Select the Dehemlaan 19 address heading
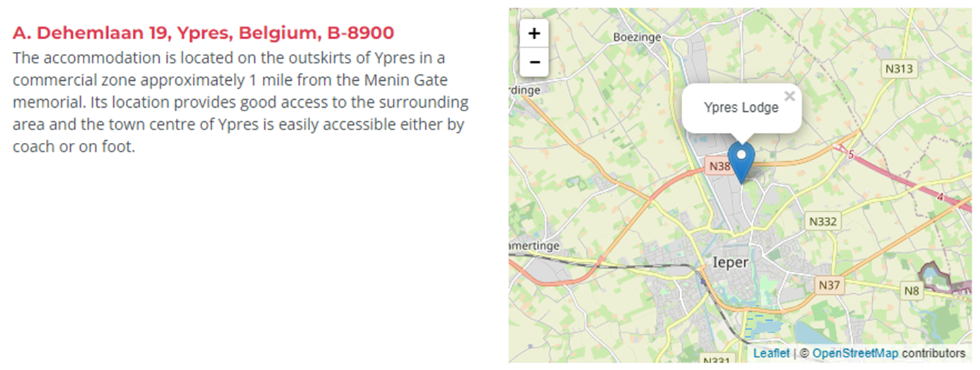This screenshot has height=370, width=980. tap(204, 32)
